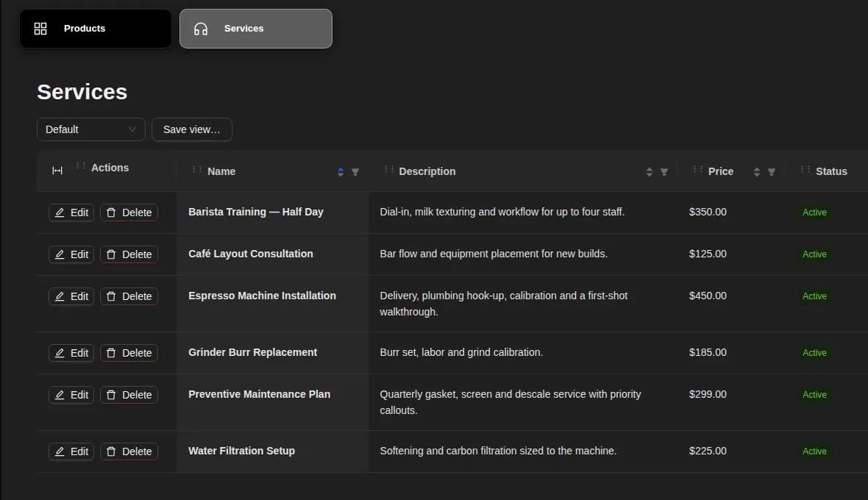Click the Save view… button
The image size is (868, 500).
(191, 129)
